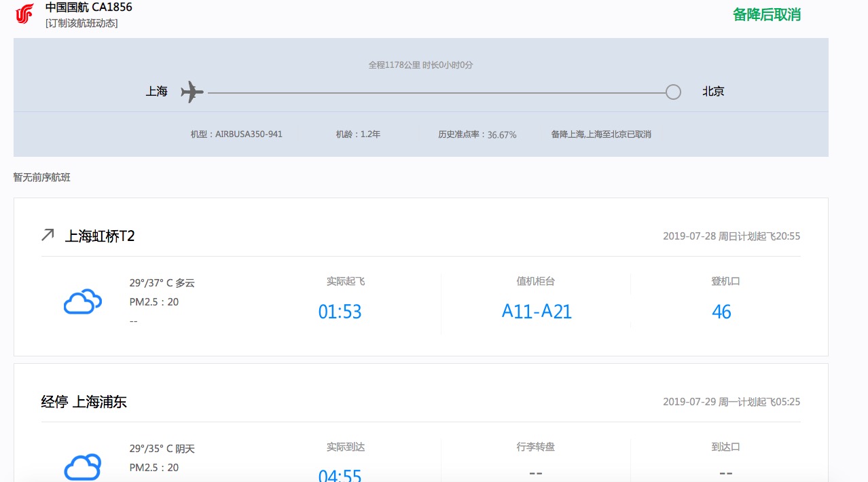This screenshot has height=482, width=868.
Task: Click the 机型 AIRBUSA350-941 aircraft info
Action: 236,134
